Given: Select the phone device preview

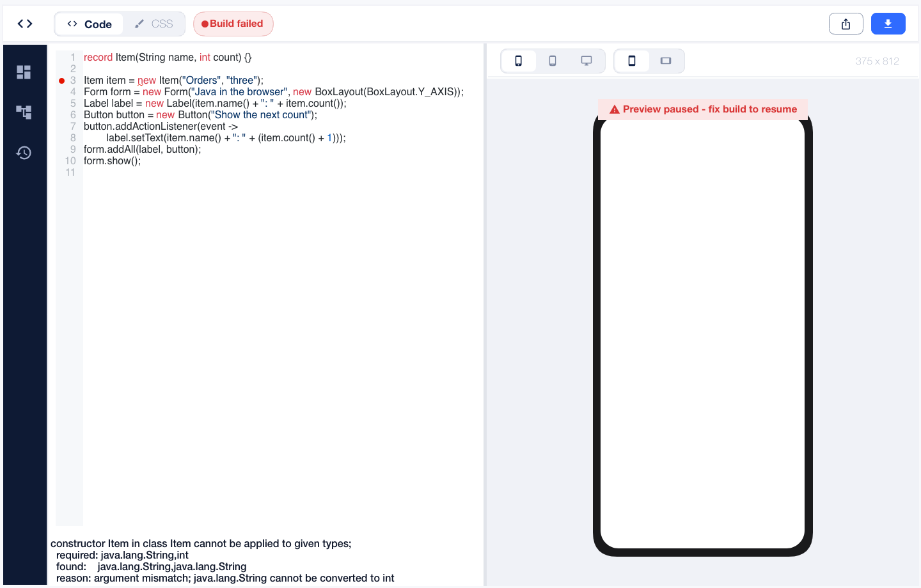Looking at the screenshot, I should click(x=519, y=61).
